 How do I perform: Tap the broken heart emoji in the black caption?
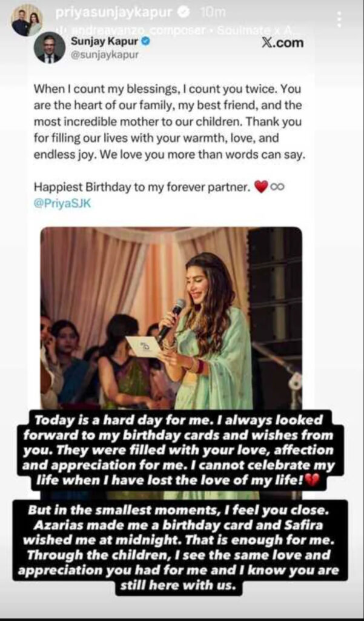[312, 481]
